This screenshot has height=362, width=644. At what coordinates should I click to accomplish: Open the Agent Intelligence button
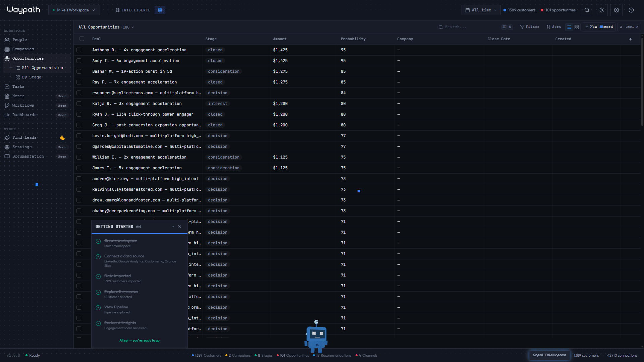point(549,355)
